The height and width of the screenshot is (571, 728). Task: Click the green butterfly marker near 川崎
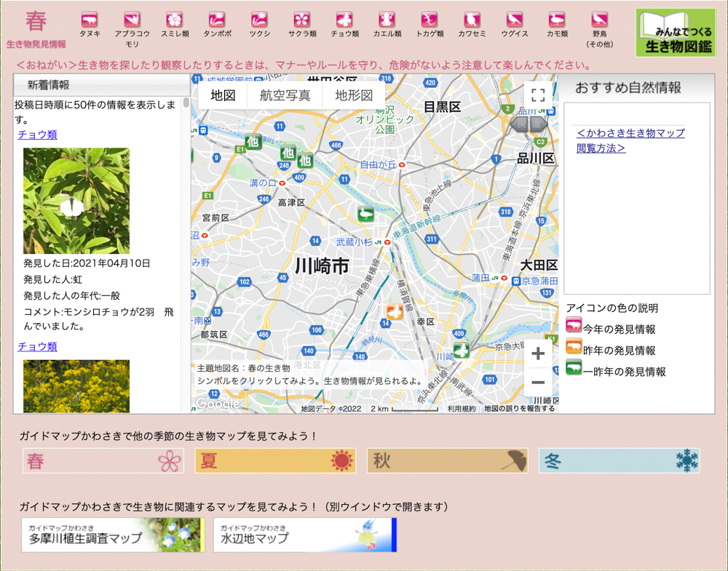click(x=462, y=350)
